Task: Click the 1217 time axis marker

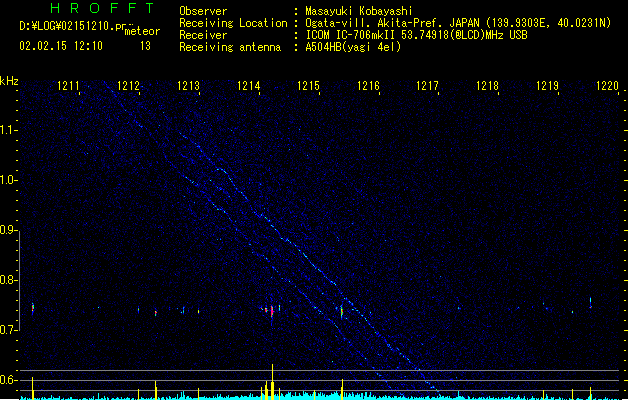Action: tap(427, 86)
